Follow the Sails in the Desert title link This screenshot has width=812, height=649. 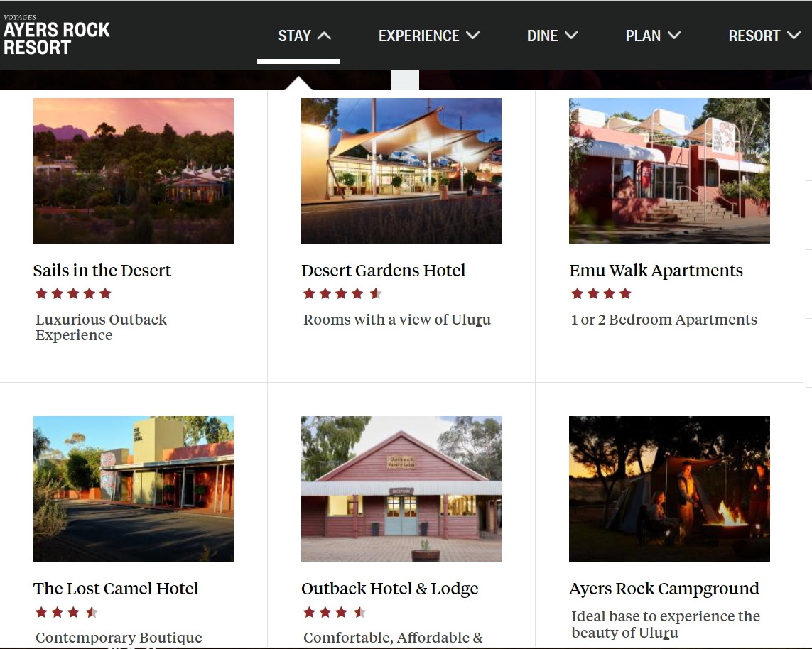pyautogui.click(x=102, y=271)
